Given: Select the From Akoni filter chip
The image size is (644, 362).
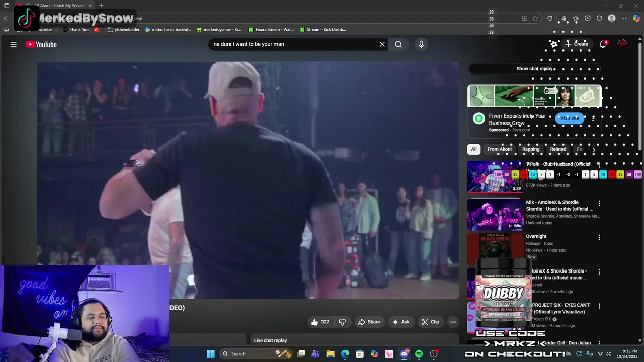Looking at the screenshot, I should click(499, 149).
